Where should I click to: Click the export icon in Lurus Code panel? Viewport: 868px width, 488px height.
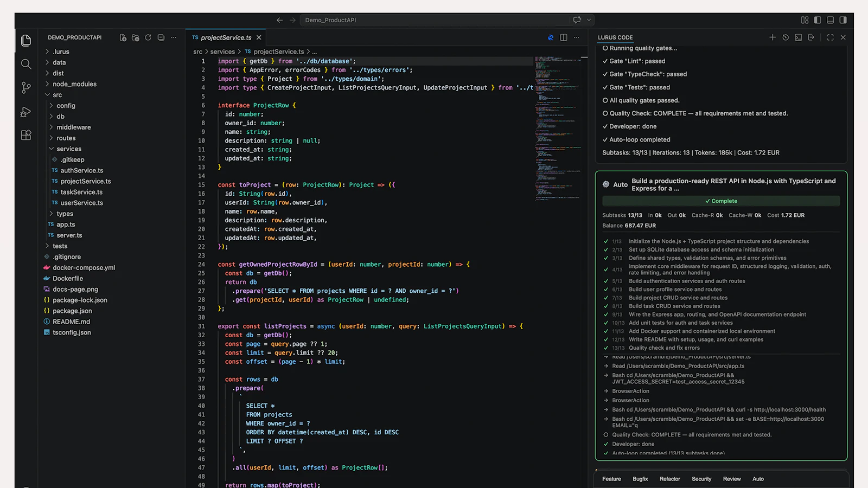tap(811, 37)
